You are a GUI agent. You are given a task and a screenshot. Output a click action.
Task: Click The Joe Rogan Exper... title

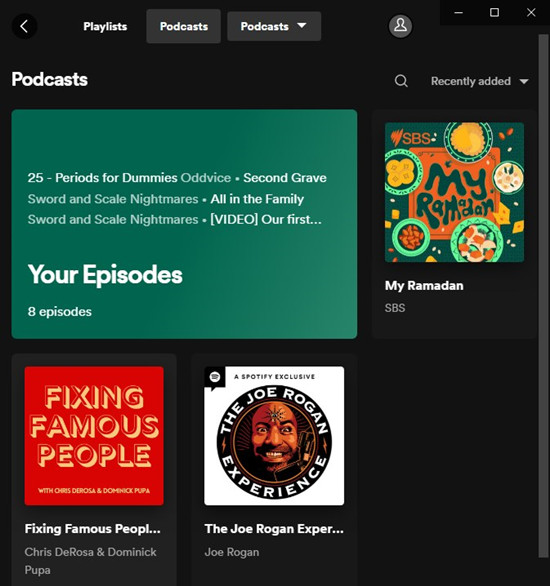(274, 529)
